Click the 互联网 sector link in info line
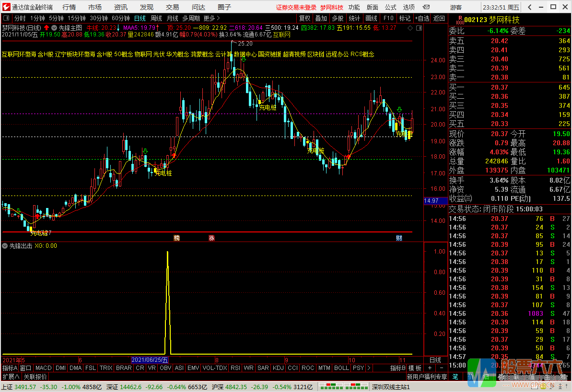The width and height of the screenshot is (572, 392). 282,35
